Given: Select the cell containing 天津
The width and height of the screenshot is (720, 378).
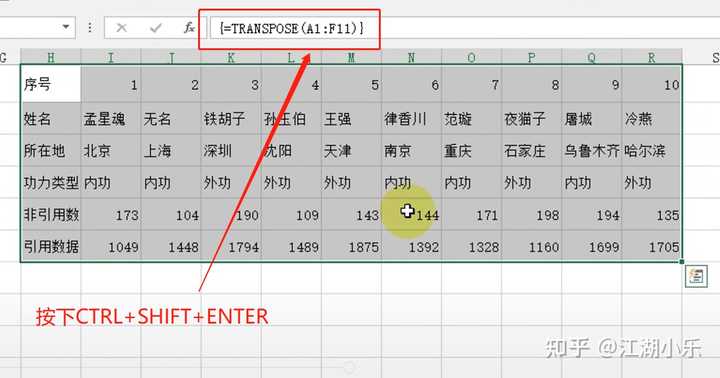Looking at the screenshot, I should (351, 150).
